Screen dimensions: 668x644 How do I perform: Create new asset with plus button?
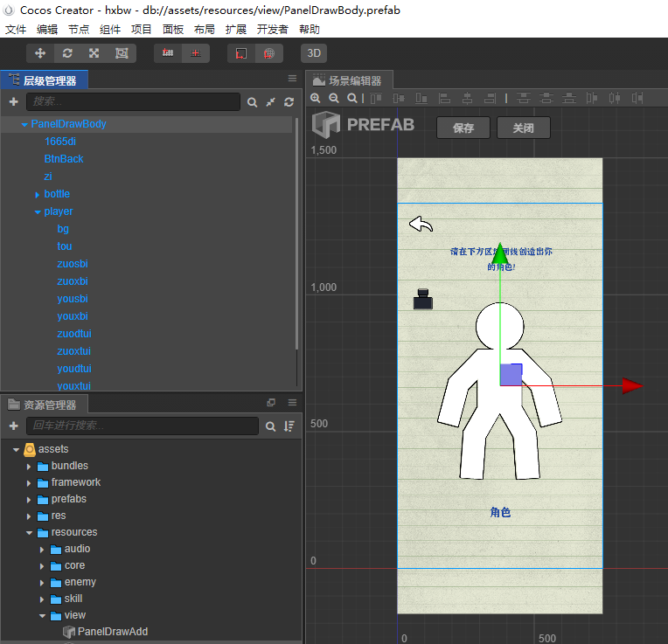click(14, 426)
